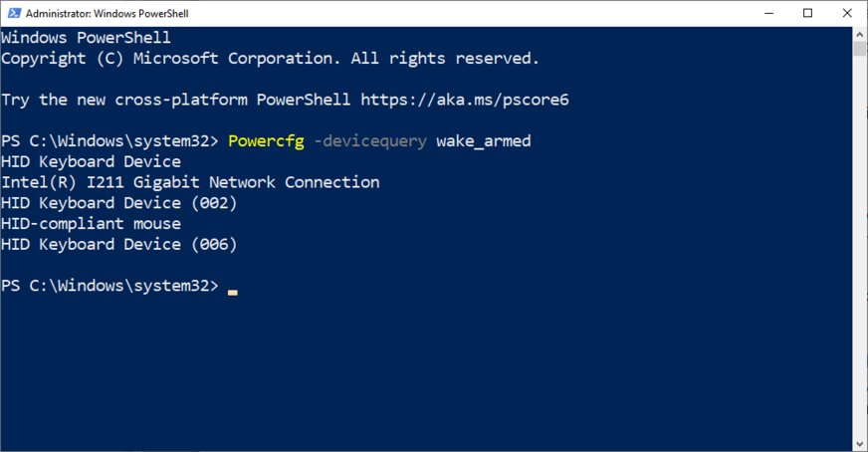Click the HID-compliant mouse output line
This screenshot has width=868, height=452.
point(91,224)
